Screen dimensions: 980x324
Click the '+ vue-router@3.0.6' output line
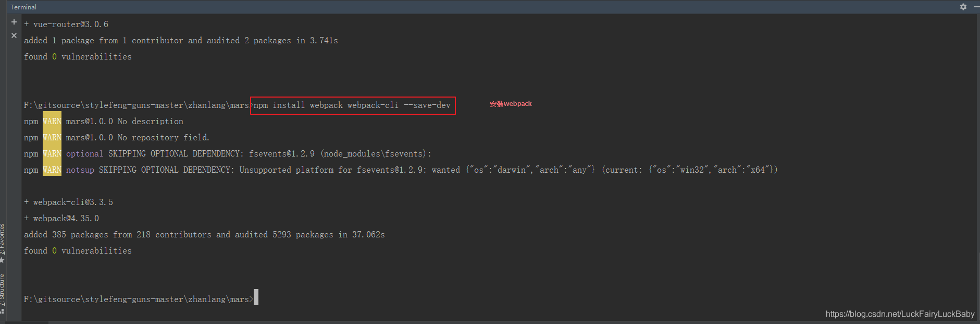tap(66, 25)
